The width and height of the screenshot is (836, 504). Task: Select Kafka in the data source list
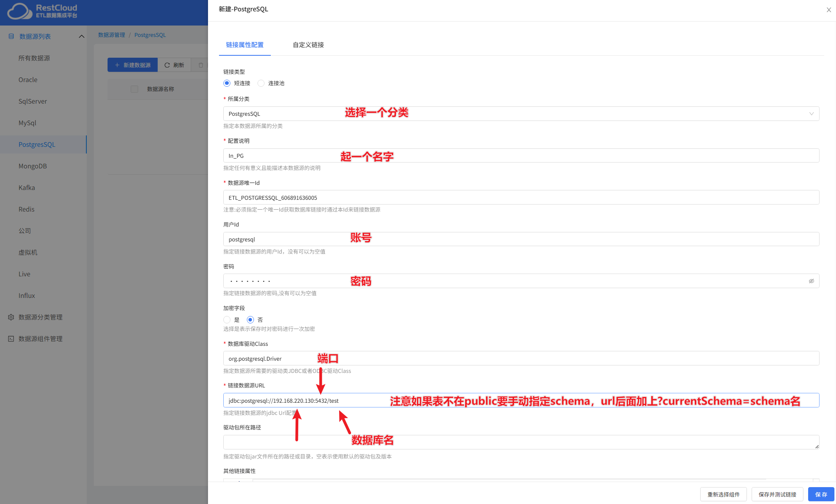[x=27, y=188]
